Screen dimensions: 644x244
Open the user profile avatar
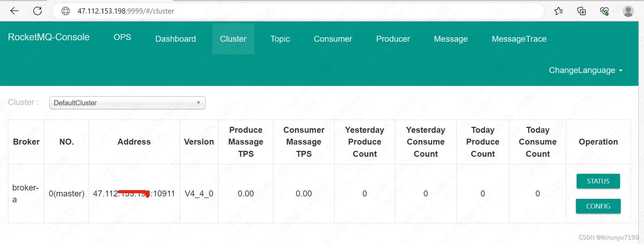[x=628, y=11]
